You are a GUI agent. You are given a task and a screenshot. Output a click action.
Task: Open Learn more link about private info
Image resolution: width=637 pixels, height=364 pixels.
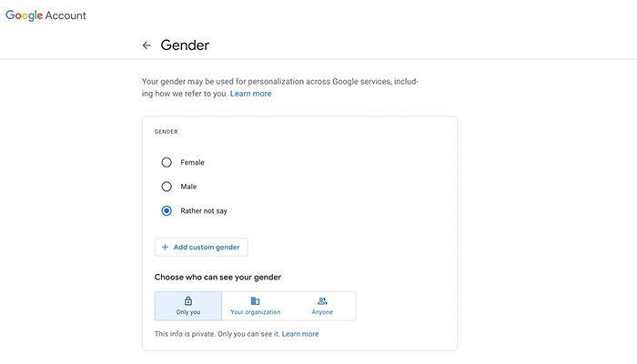pos(300,334)
